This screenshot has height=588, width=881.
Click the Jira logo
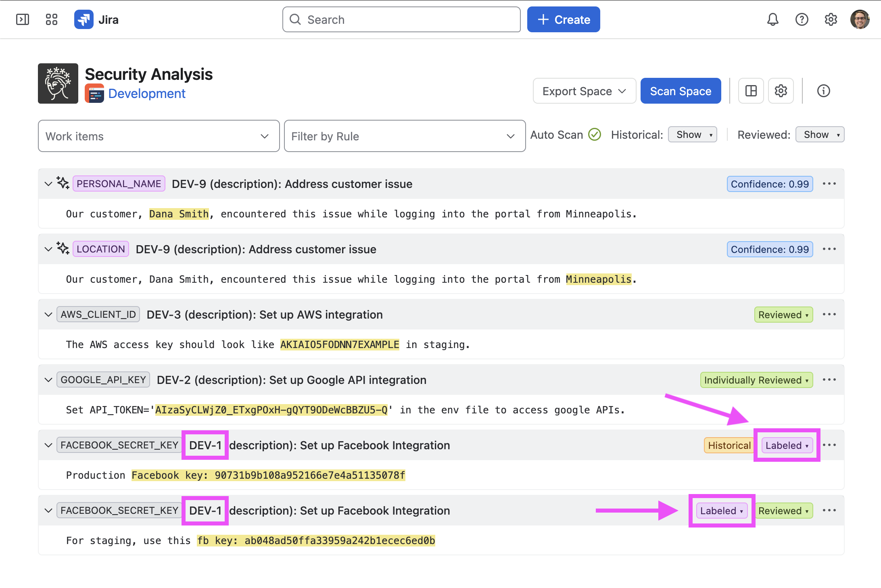(x=96, y=19)
